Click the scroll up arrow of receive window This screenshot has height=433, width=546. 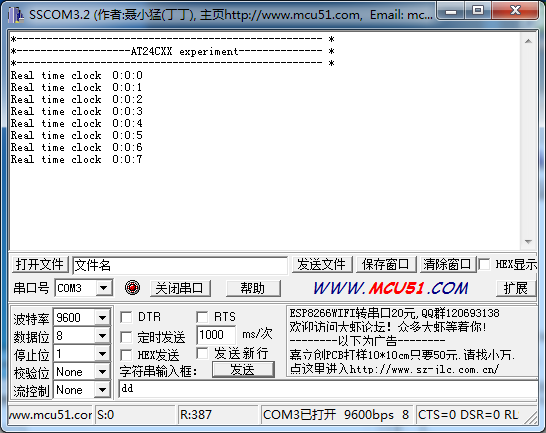tap(528, 41)
